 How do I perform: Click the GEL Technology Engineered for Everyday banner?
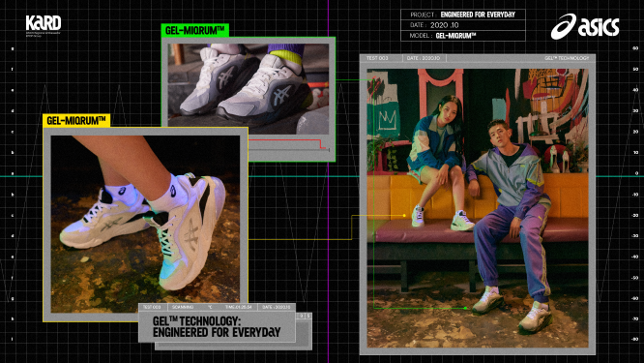217,327
